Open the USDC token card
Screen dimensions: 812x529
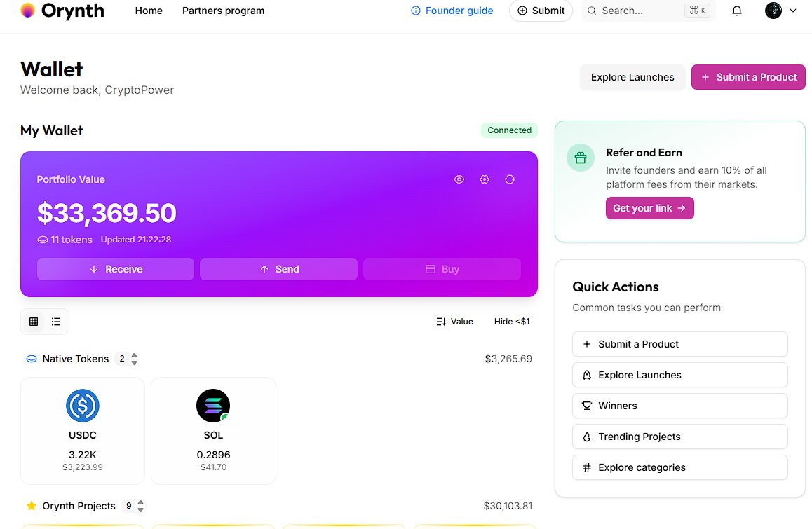[82, 431]
